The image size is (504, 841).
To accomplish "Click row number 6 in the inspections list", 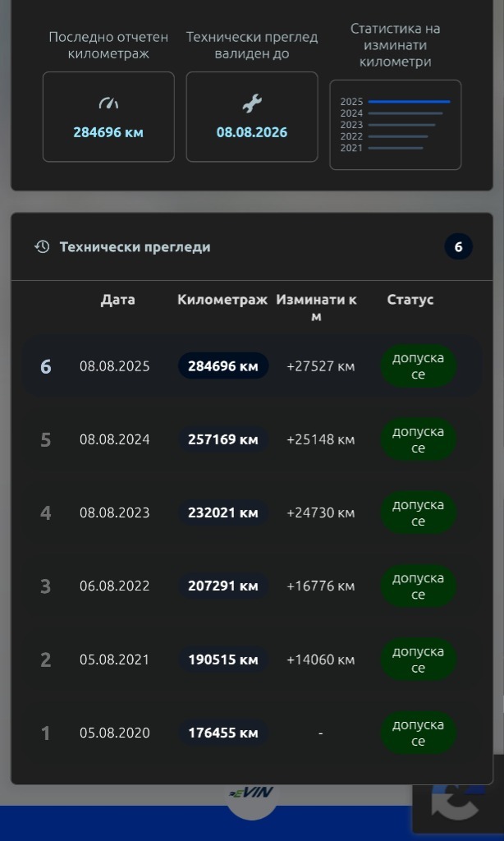I will [46, 367].
